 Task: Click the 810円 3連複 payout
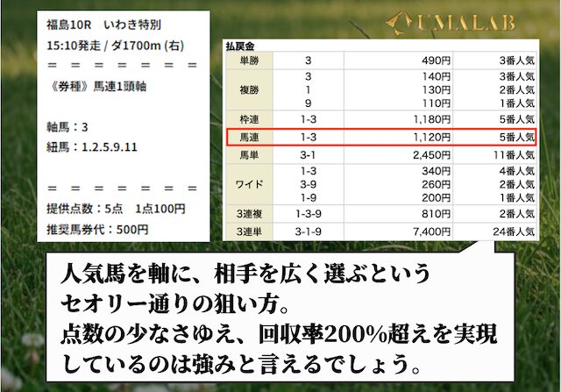tap(436, 214)
